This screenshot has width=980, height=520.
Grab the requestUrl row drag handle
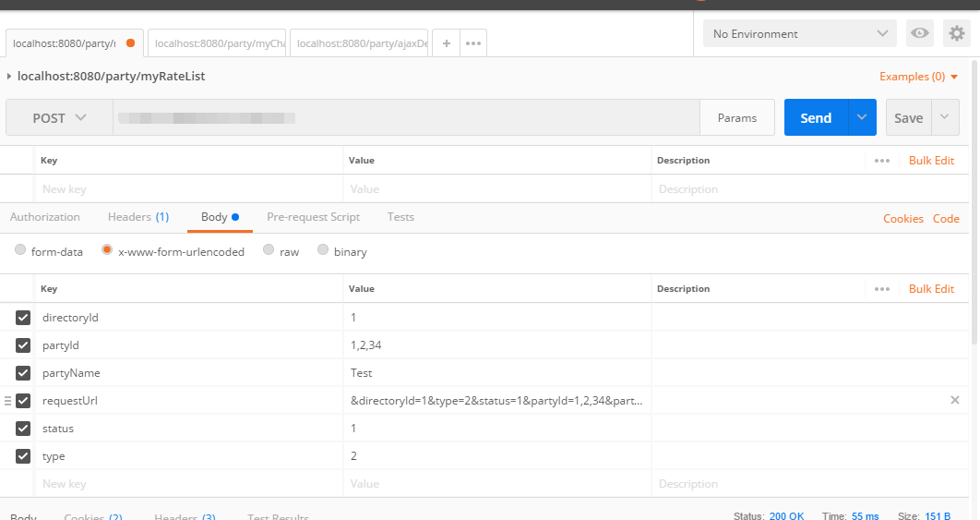tap(7, 401)
